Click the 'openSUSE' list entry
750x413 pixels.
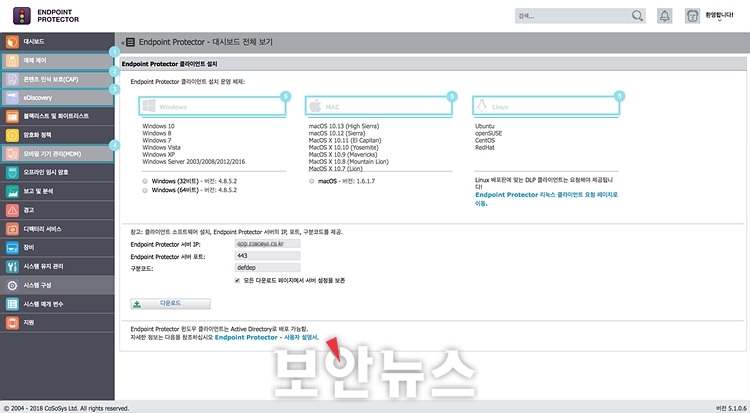pyautogui.click(x=488, y=134)
